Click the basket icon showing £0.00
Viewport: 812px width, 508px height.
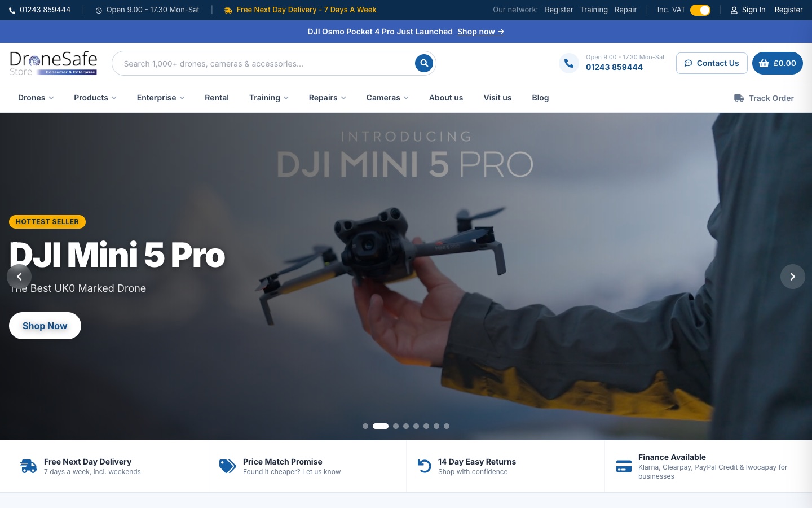764,63
